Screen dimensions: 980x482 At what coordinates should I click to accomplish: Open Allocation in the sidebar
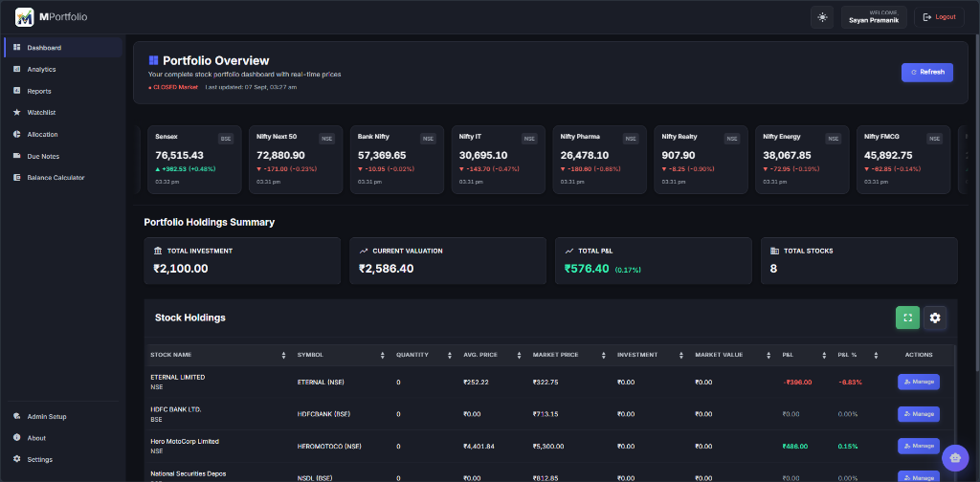pos(63,134)
